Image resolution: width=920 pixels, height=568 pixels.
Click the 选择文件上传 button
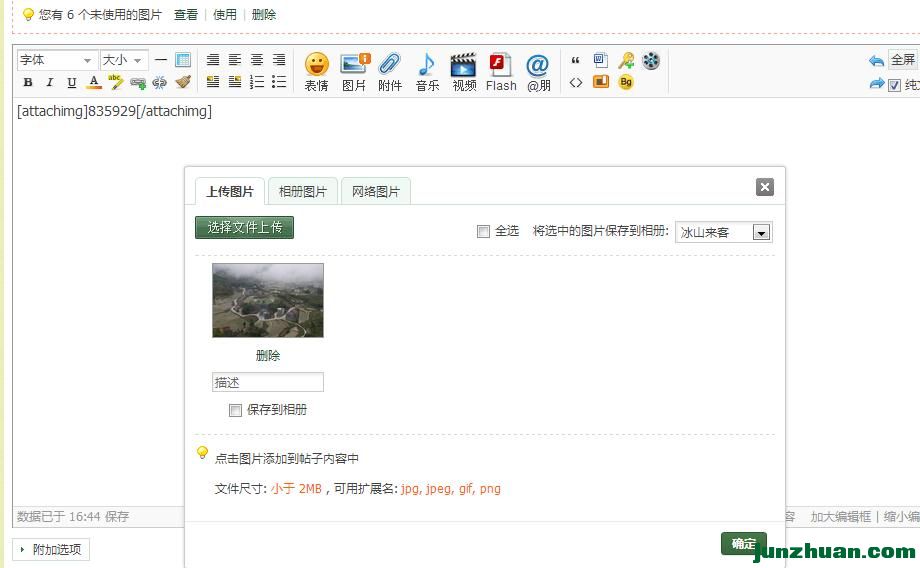(x=244, y=227)
